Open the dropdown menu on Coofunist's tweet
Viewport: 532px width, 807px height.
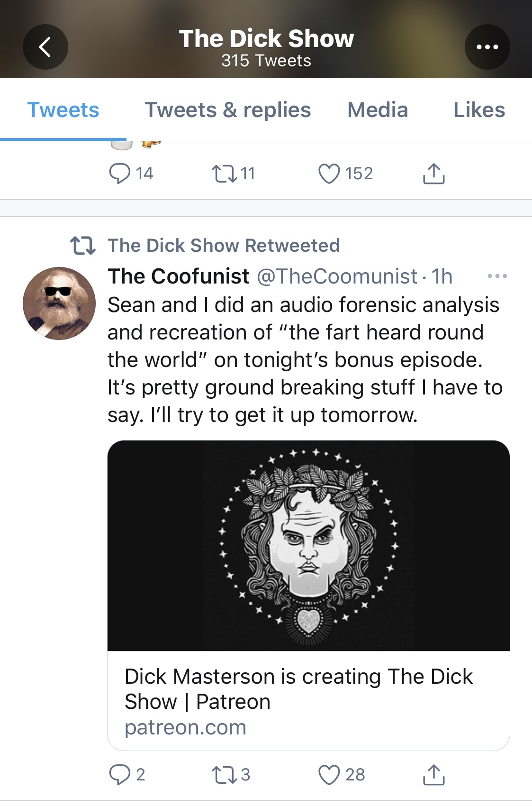click(497, 276)
